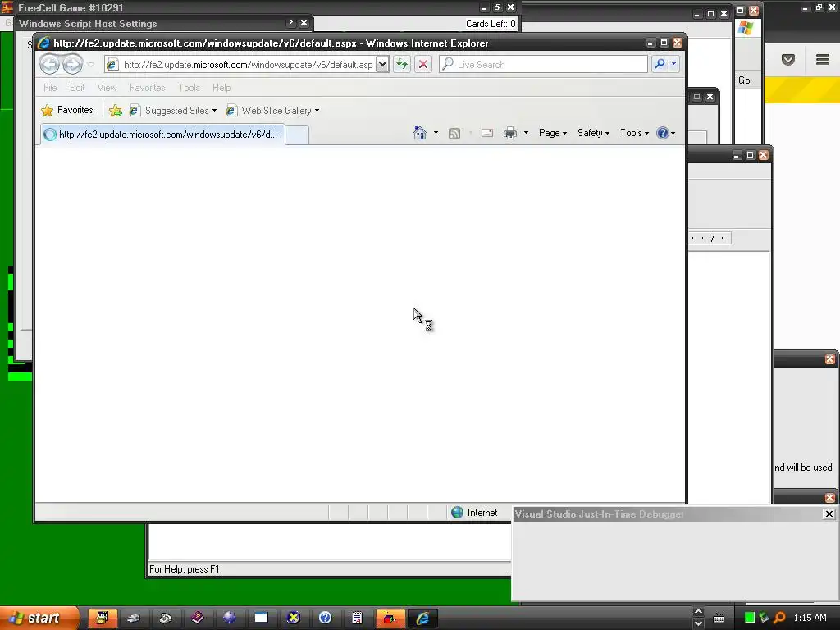Open the search provider options dropdown arrow
Image resolution: width=840 pixels, height=630 pixels.
tap(674, 64)
